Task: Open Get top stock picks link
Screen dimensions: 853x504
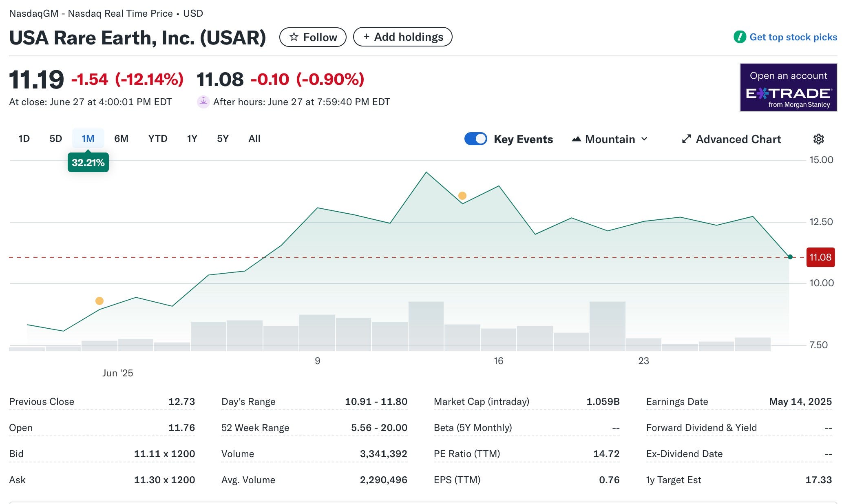Action: point(785,37)
